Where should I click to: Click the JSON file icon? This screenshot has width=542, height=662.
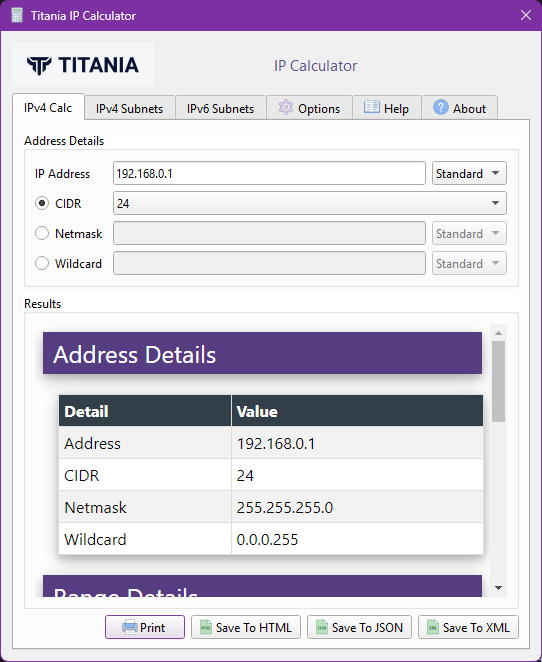pos(322,627)
